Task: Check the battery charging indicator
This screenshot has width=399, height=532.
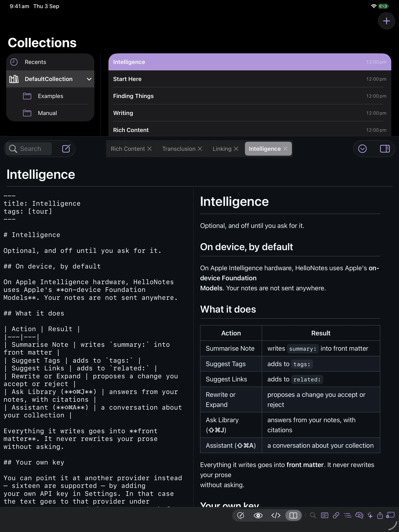Action: 383,6
